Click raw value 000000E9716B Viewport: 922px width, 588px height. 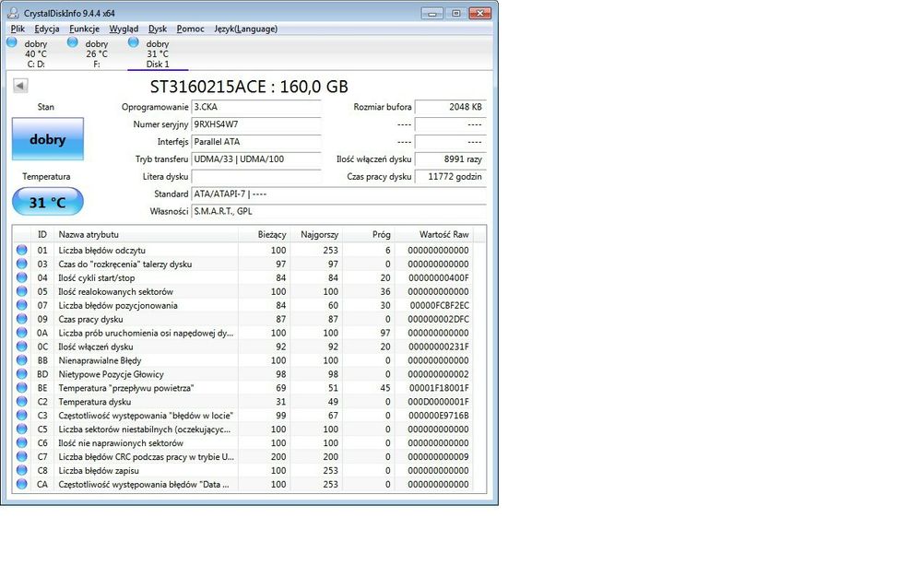click(438, 415)
